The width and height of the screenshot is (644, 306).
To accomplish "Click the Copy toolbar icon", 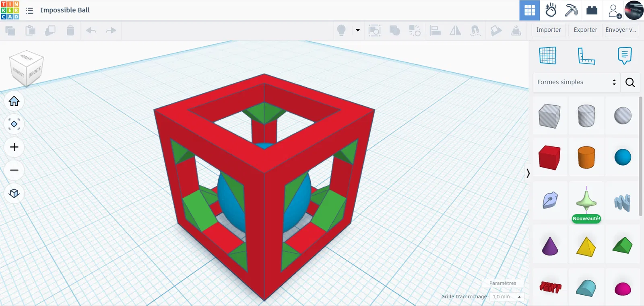I will [x=10, y=30].
